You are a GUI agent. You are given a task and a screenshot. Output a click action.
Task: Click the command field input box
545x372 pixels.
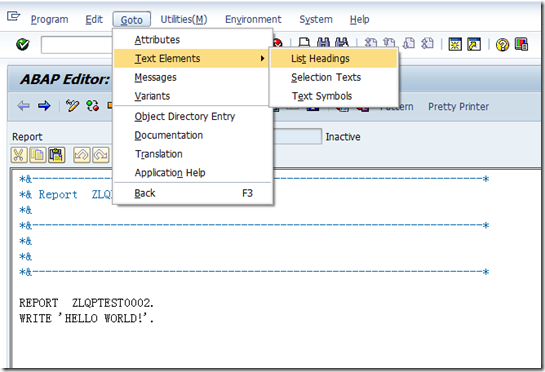[77, 45]
